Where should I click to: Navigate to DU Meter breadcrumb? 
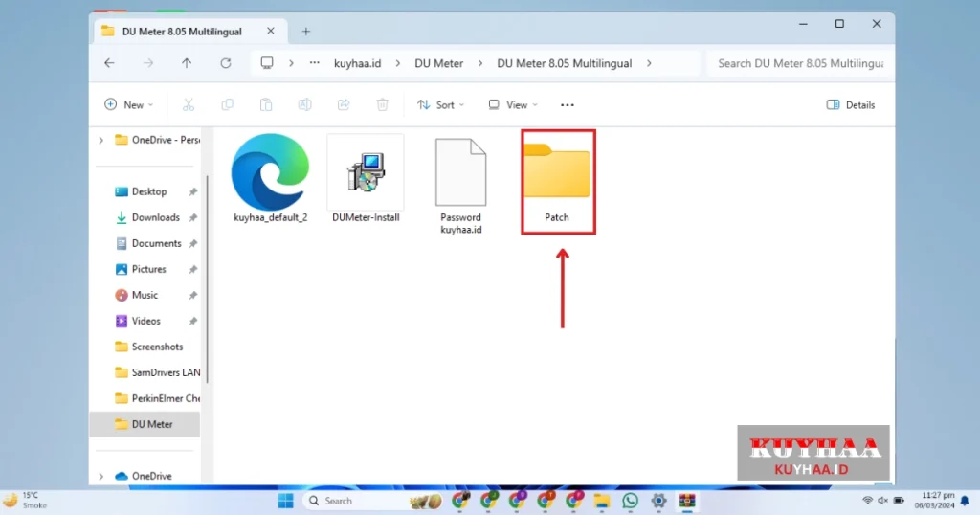(438, 63)
